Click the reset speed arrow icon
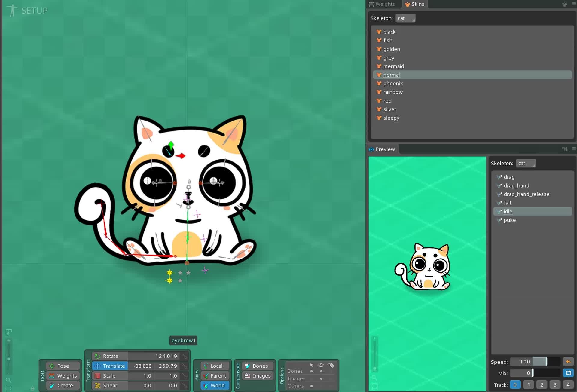 pyautogui.click(x=568, y=362)
